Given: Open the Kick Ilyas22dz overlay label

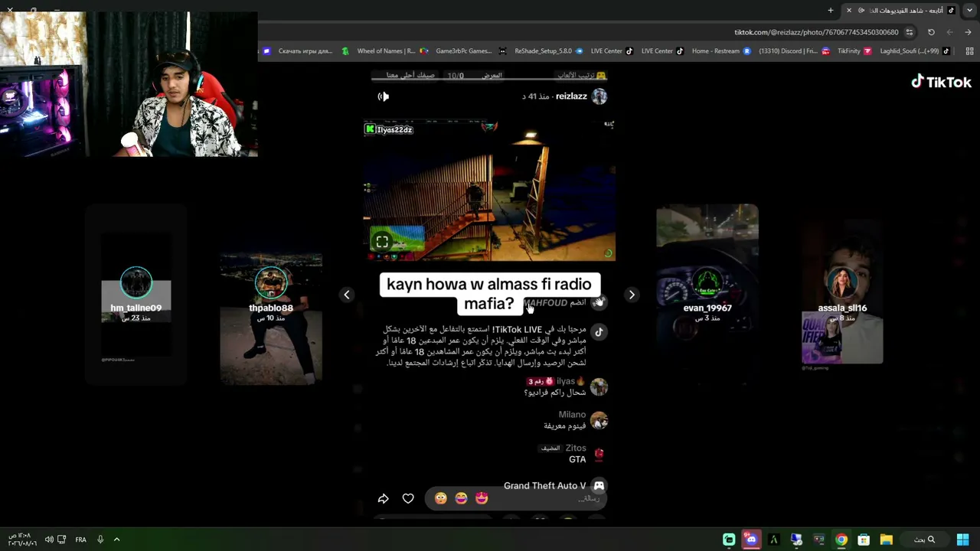Looking at the screenshot, I should pos(389,129).
